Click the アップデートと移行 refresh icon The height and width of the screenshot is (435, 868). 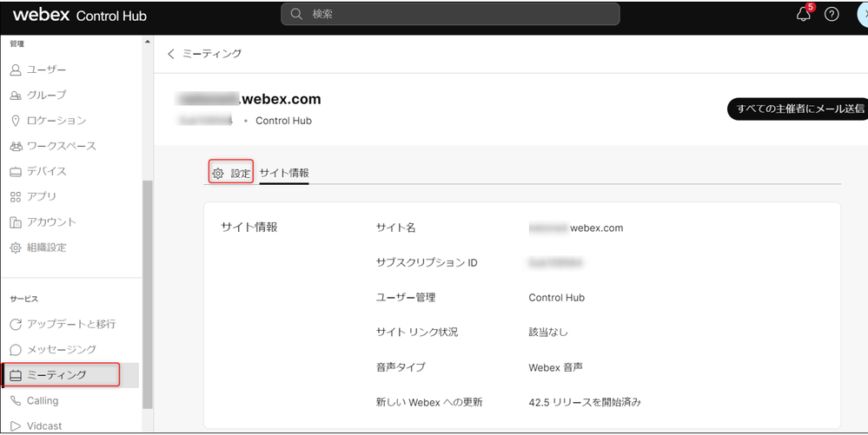point(16,325)
